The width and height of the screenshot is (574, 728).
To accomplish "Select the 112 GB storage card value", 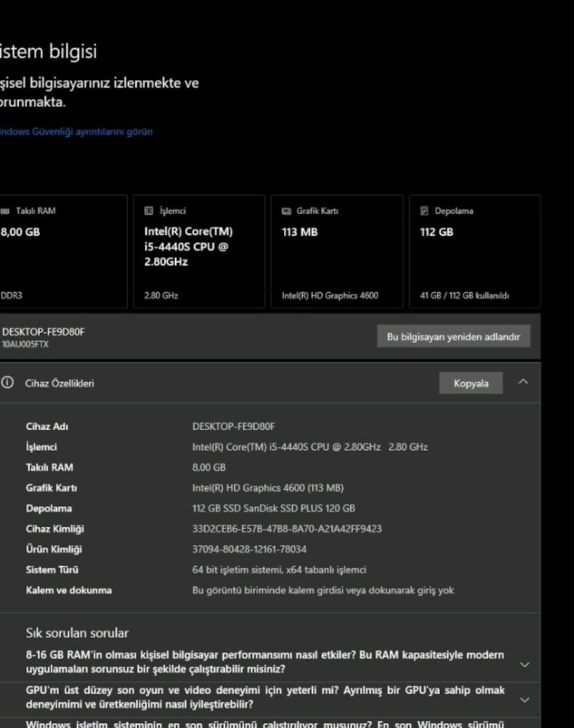I will click(437, 232).
